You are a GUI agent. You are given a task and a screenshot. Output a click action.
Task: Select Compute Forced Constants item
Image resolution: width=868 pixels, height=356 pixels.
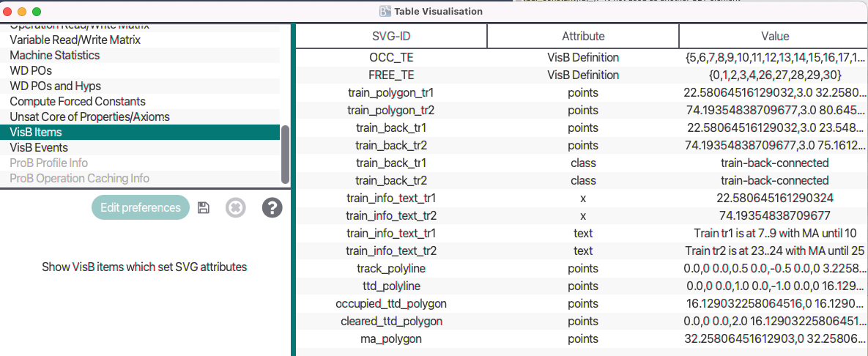78,101
